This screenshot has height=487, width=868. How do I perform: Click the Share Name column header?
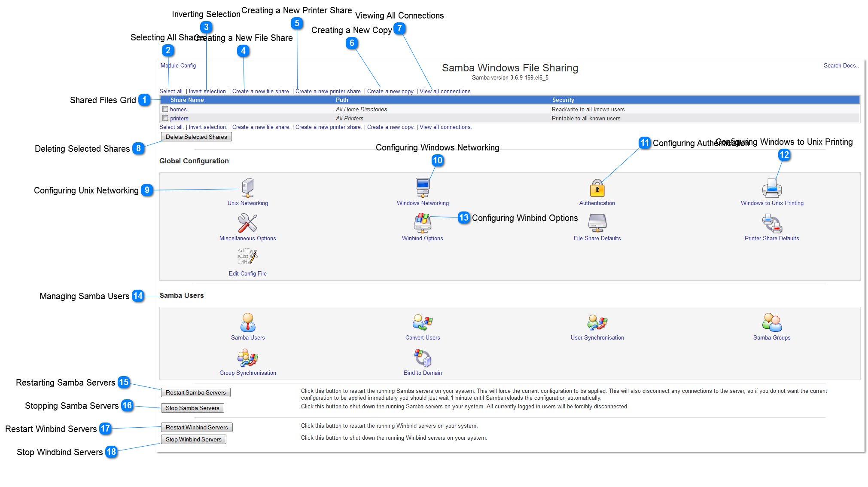[x=187, y=100]
